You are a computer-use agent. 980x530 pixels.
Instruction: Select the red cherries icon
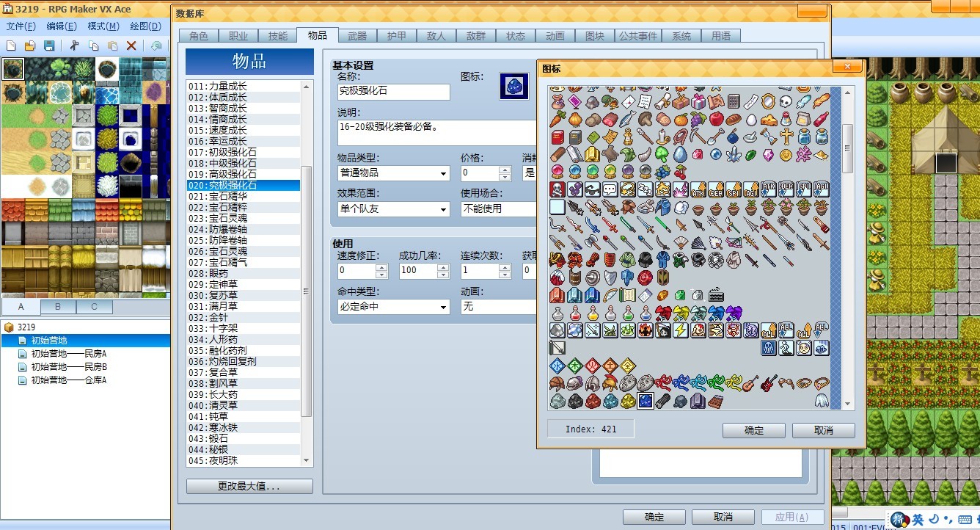click(x=681, y=172)
